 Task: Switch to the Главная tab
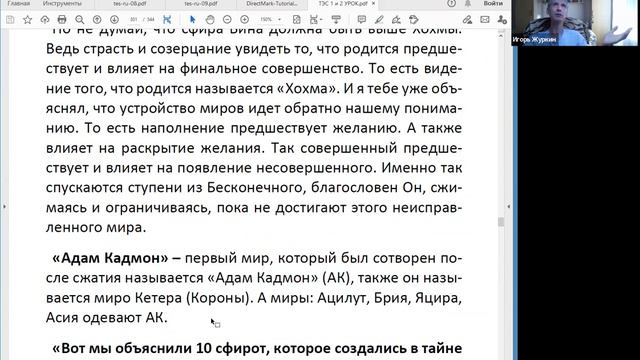[x=19, y=4]
